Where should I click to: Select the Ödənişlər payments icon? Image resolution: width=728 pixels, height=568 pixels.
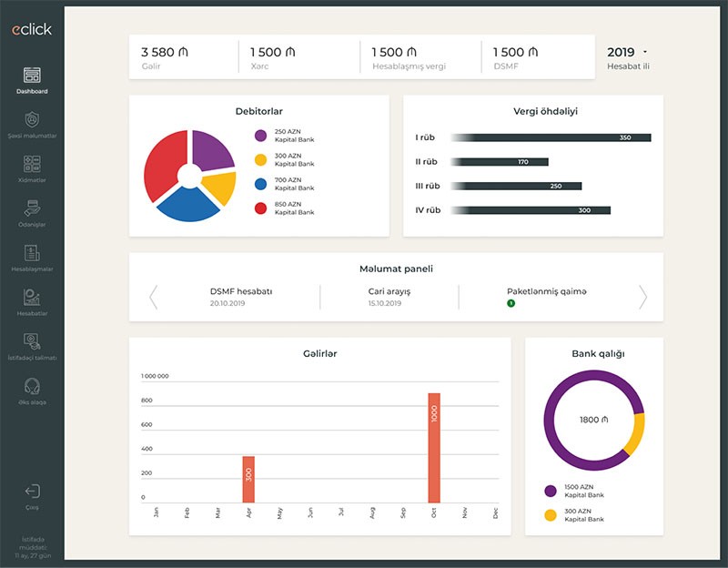[32, 208]
